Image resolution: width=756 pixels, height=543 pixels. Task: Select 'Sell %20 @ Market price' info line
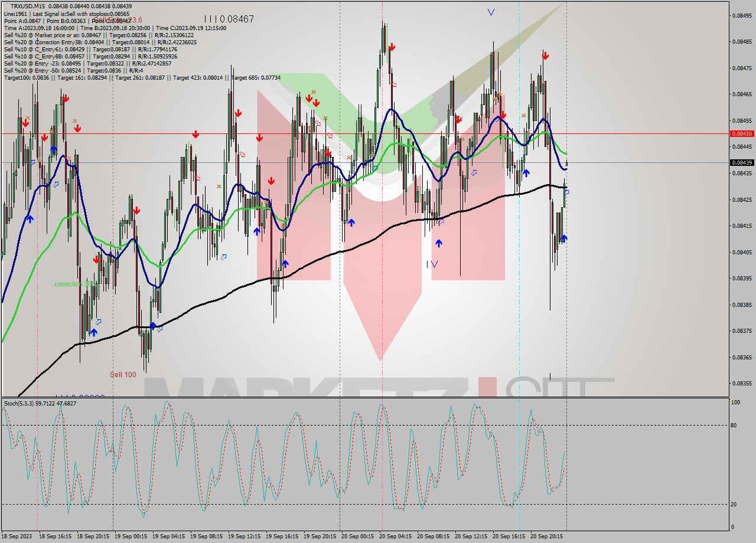[99, 35]
